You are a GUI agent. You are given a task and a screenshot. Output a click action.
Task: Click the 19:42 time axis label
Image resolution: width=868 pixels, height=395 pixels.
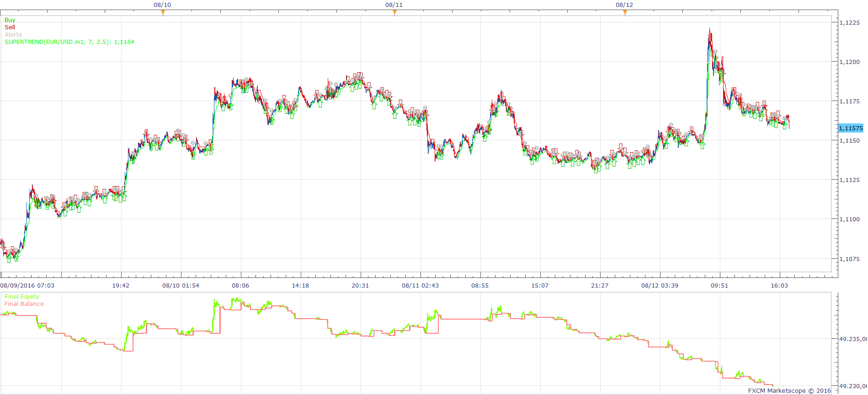121,285
